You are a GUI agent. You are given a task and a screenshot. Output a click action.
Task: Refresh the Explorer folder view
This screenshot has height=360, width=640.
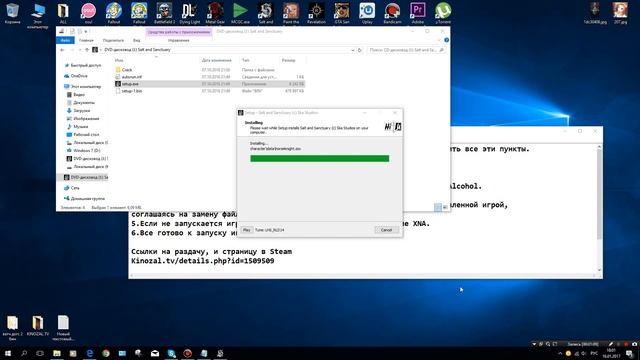(360, 50)
